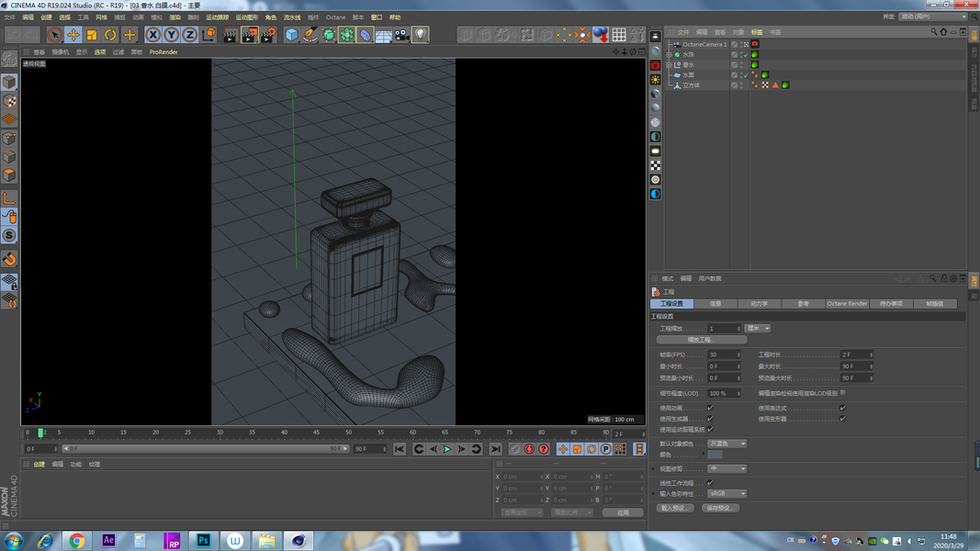Uncheck the 使用动画 checkbox
The height and width of the screenshot is (551, 980).
click(710, 408)
